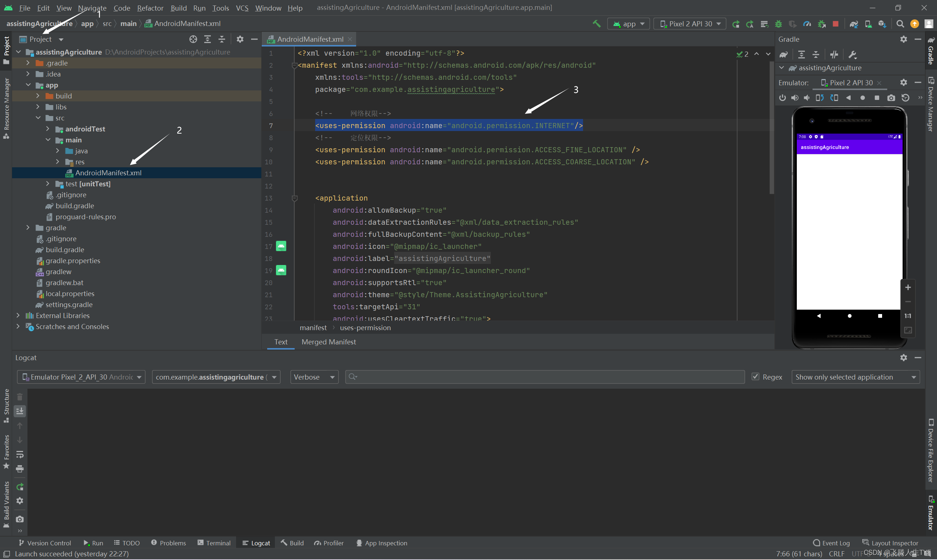The image size is (937, 560).
Task: Open Logcat settings gear icon
Action: (904, 357)
